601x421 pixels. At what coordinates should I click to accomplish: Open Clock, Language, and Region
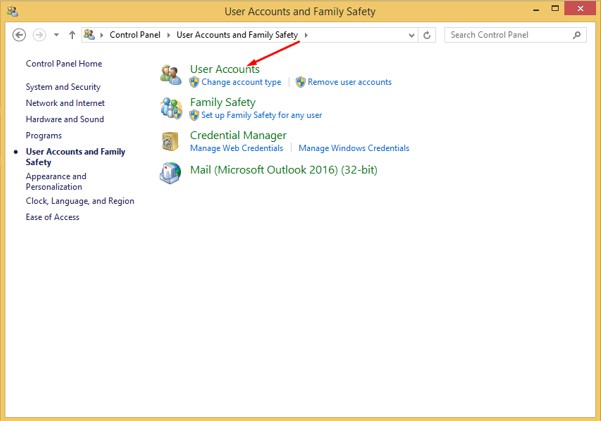click(x=80, y=201)
